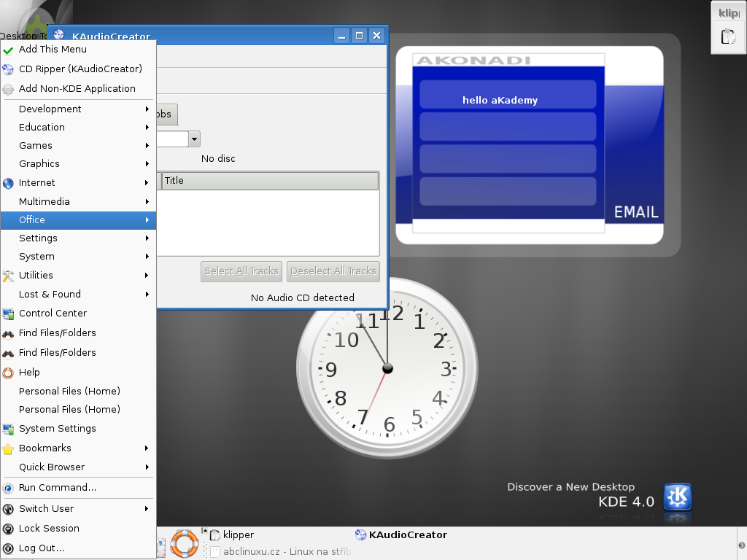Click the Control Center monitor icon
The image size is (747, 560).
(x=8, y=314)
